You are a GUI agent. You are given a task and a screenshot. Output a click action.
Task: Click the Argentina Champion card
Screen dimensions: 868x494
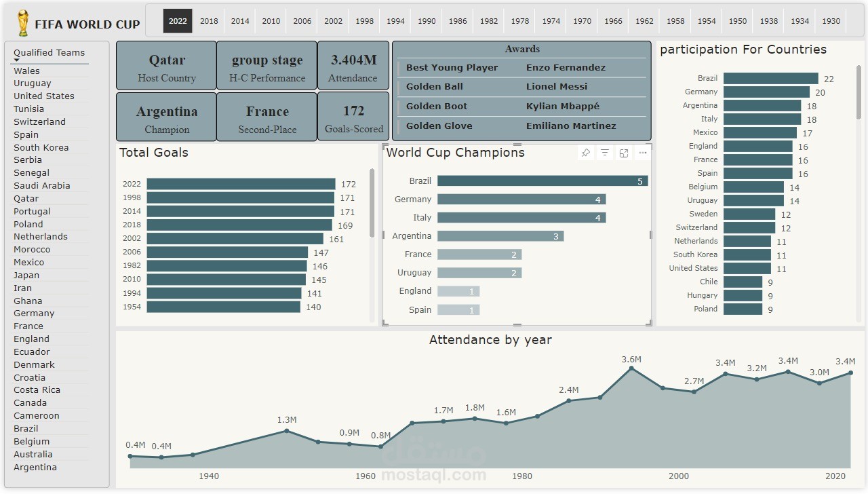tap(166, 117)
